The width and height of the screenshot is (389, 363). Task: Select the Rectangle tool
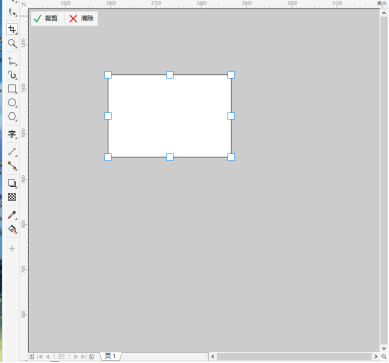(x=12, y=89)
